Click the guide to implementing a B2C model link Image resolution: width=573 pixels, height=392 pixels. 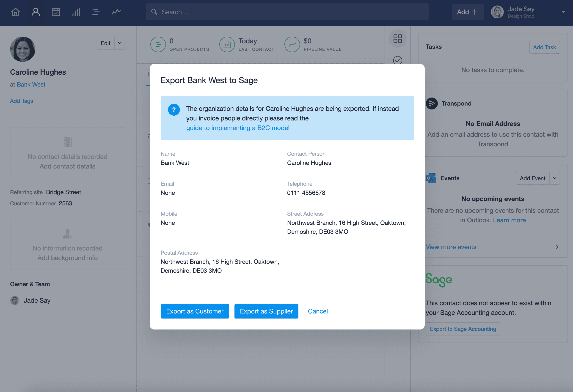point(238,128)
